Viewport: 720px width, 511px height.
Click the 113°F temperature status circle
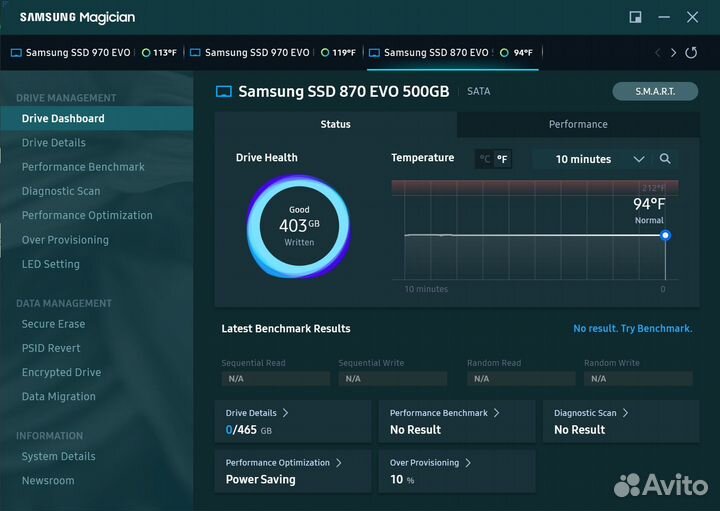tap(146, 53)
